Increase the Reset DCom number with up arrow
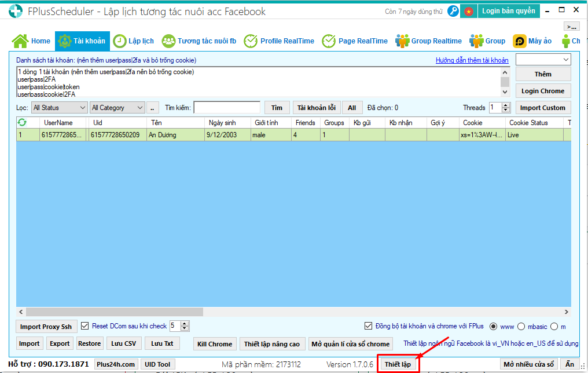The width and height of the screenshot is (588, 373). coord(184,324)
